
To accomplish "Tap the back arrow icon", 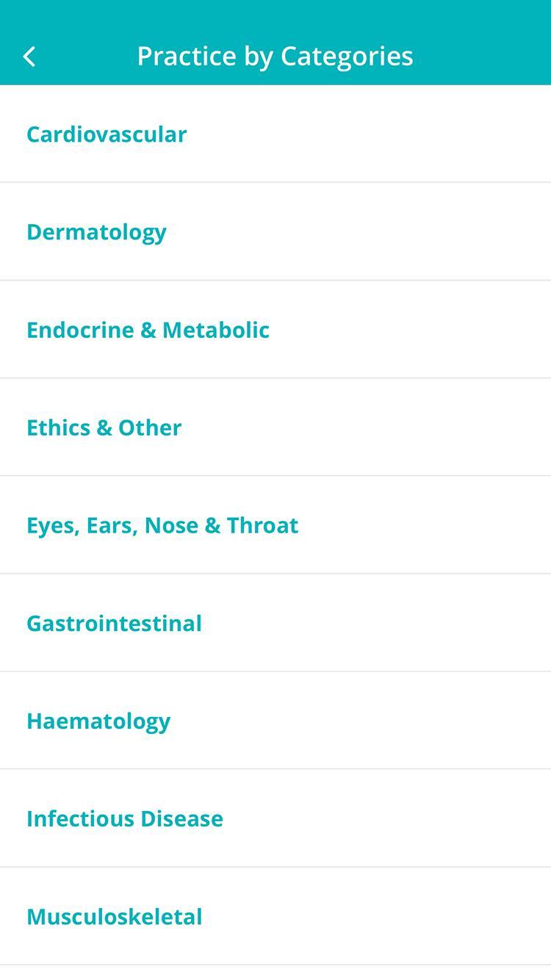I will [x=29, y=57].
